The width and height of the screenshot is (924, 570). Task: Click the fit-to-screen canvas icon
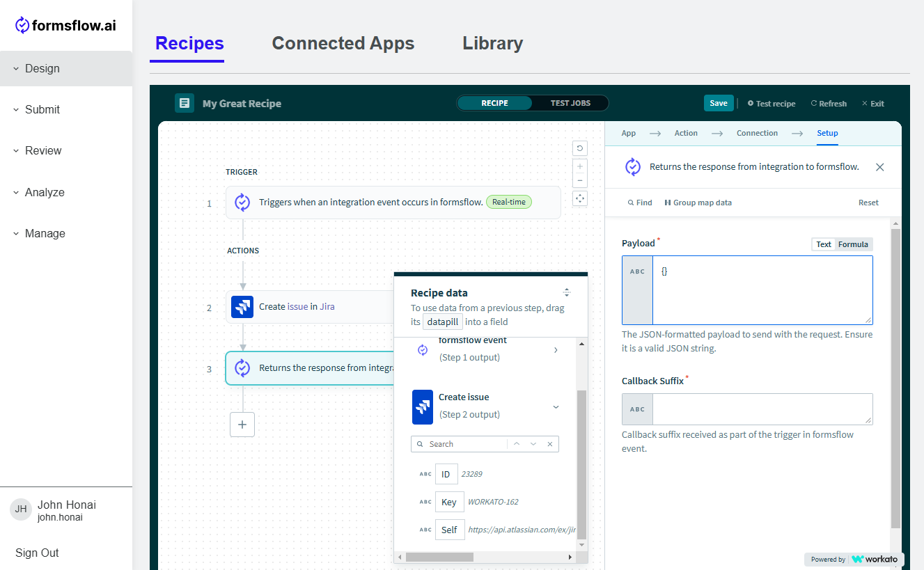(579, 198)
